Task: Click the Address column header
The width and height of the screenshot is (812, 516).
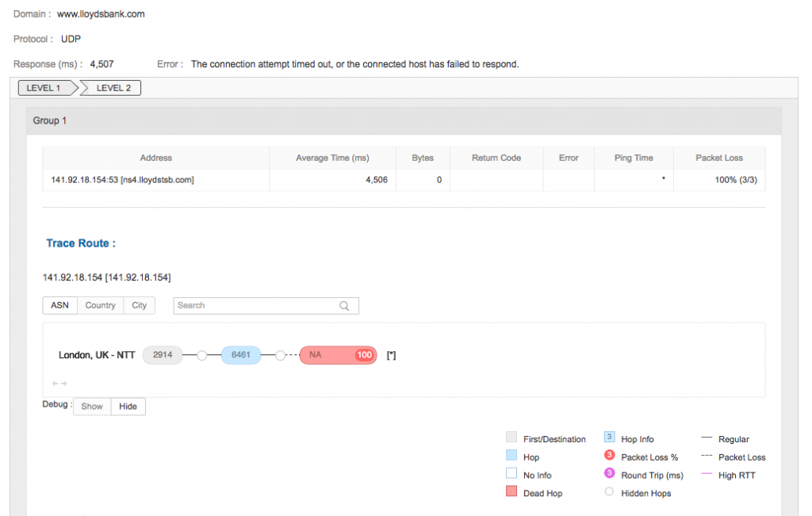Action: 156,158
